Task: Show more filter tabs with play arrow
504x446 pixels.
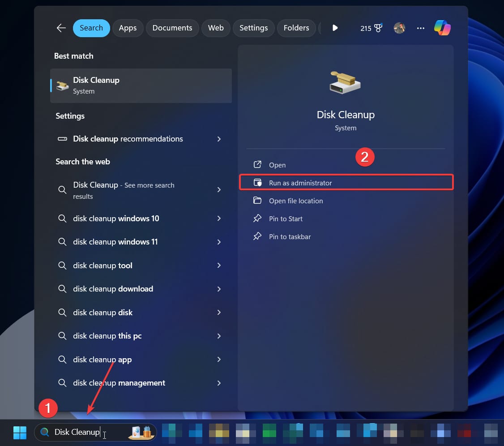Action: point(335,28)
